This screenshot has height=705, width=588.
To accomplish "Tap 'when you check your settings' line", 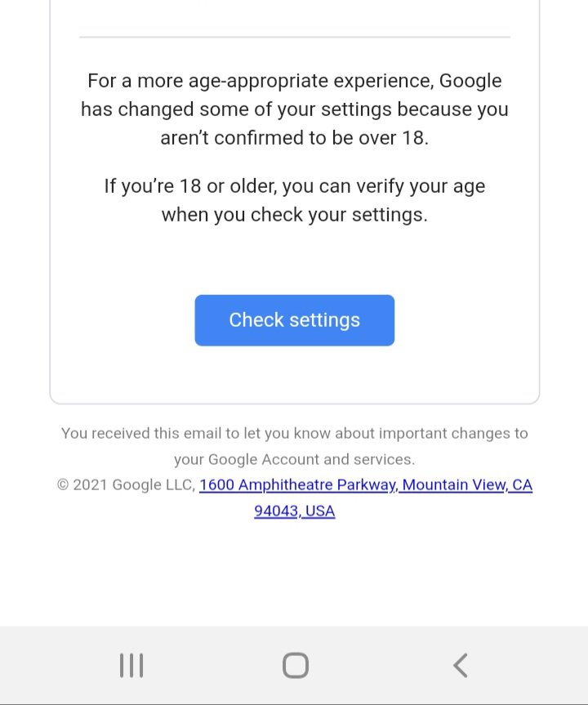I will 295,215.
